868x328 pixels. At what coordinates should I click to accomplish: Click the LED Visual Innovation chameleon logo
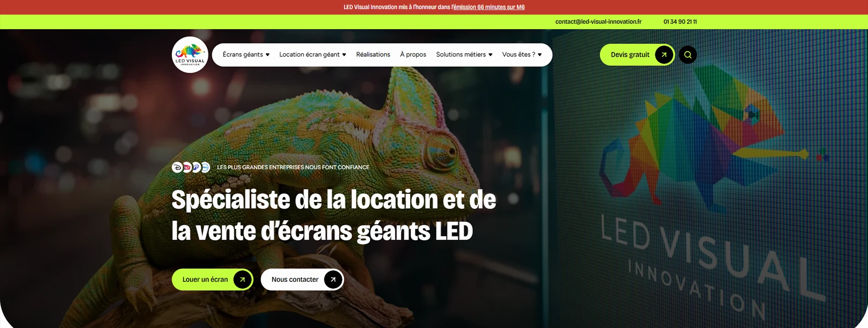coord(190,55)
